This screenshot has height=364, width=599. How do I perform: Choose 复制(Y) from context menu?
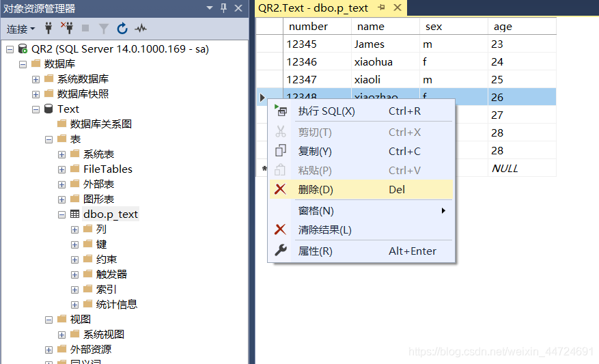361,151
